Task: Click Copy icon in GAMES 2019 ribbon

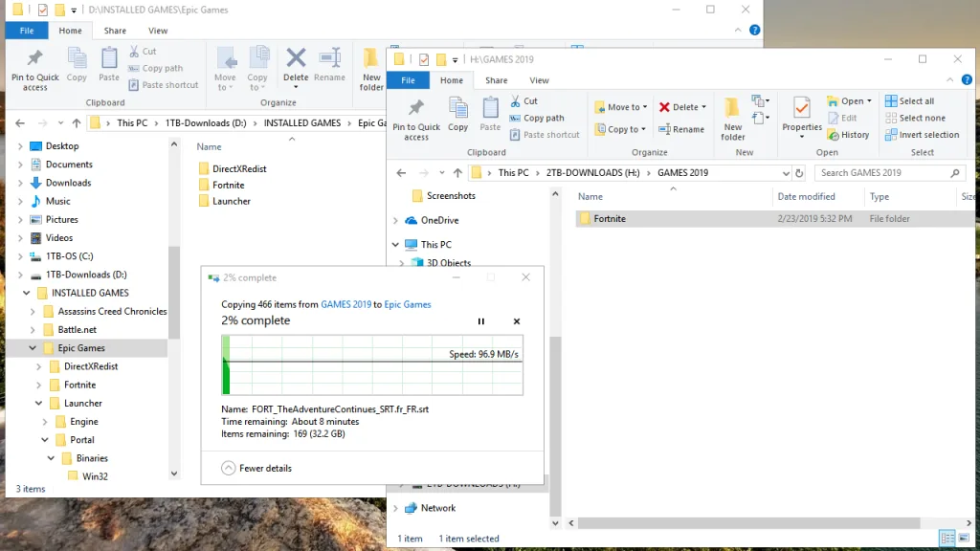Action: click(457, 115)
